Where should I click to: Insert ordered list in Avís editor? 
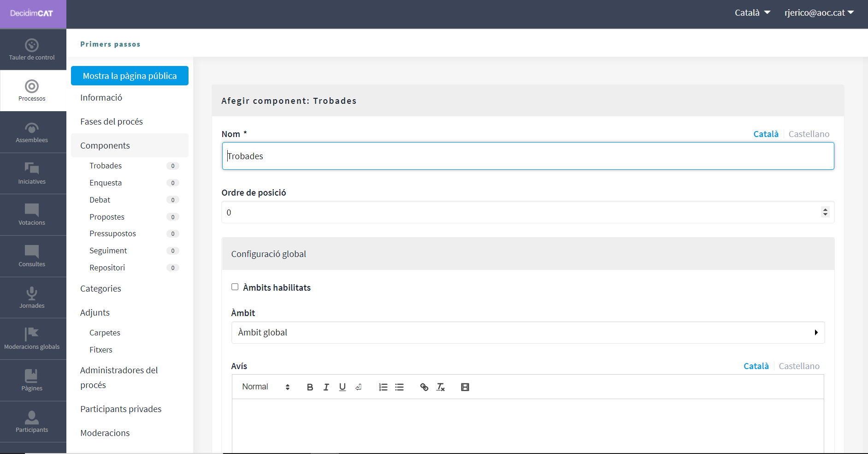(383, 387)
